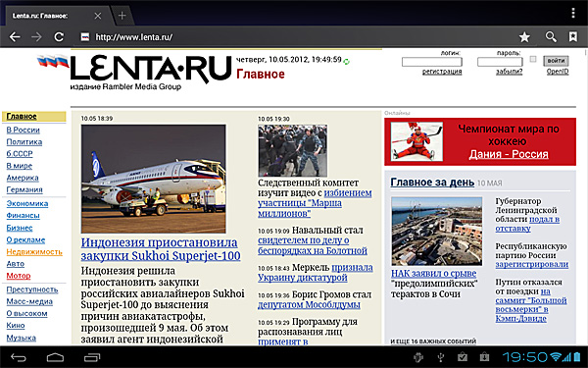Tick the remember-me checkbox beside password
Screen dimensions: 588x368
pyautogui.click(x=533, y=59)
